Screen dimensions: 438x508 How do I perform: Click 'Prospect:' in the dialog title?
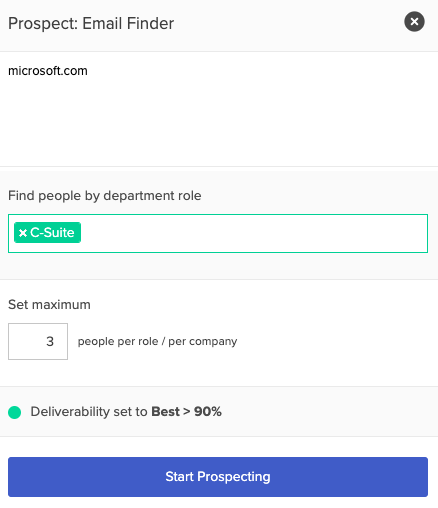click(x=43, y=24)
